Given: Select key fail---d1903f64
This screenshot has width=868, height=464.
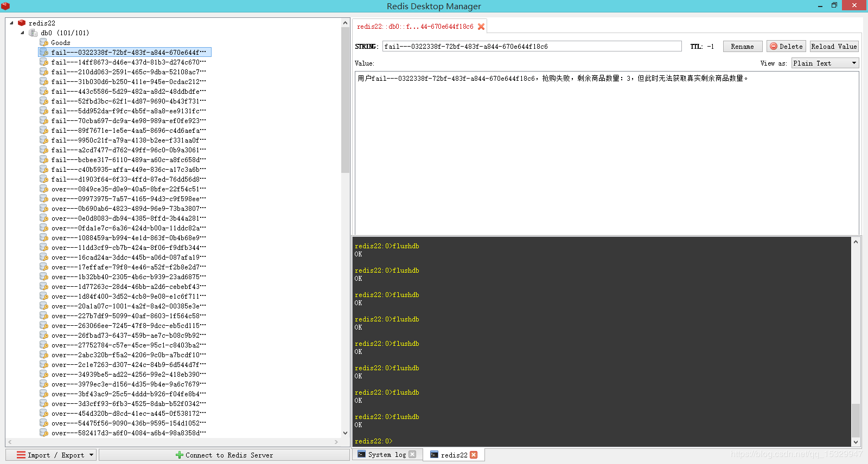Looking at the screenshot, I should tap(129, 179).
